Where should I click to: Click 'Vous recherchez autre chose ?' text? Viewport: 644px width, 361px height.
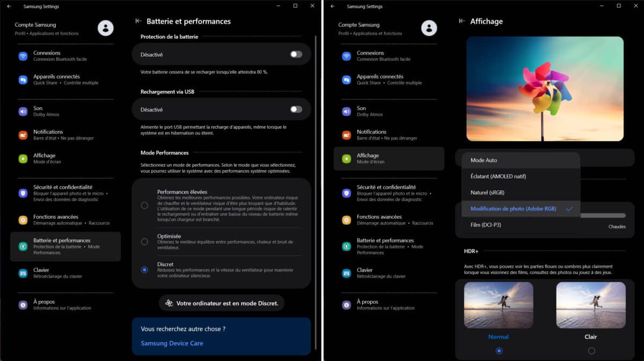(x=183, y=329)
